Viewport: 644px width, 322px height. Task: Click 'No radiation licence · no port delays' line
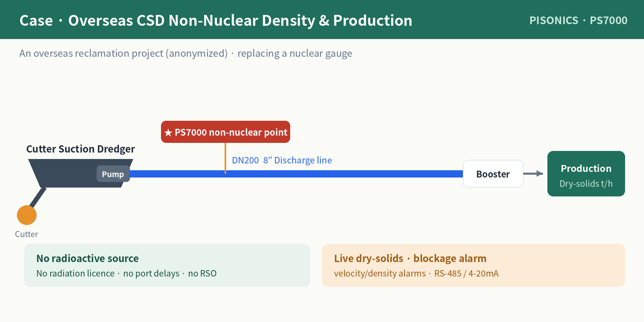pyautogui.click(x=126, y=273)
